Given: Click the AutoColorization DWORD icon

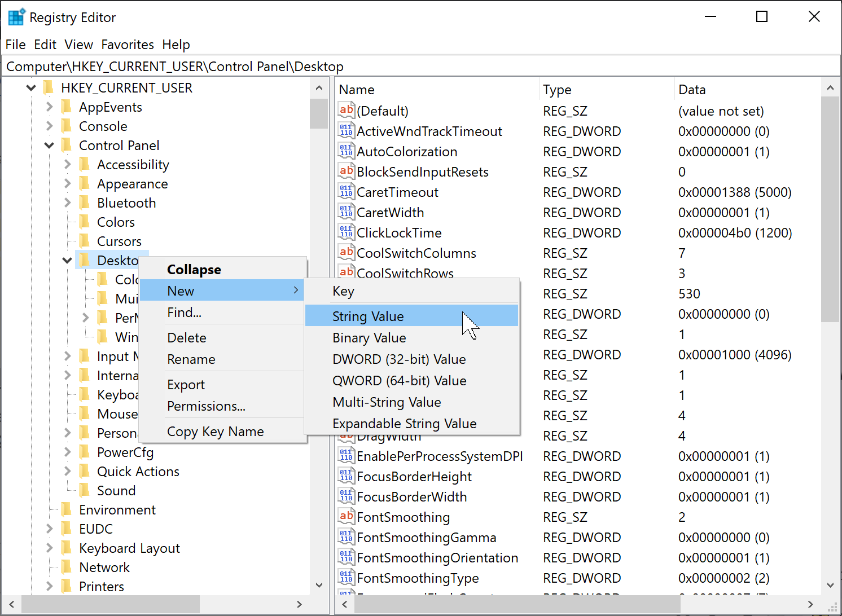Looking at the screenshot, I should click(347, 151).
